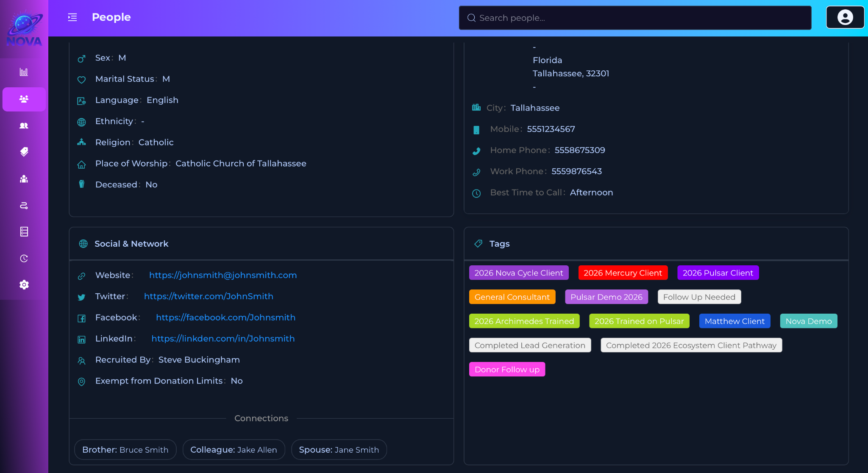Viewport: 868px width, 473px height.
Task: Open the server/list icon in sidebar
Action: click(24, 232)
